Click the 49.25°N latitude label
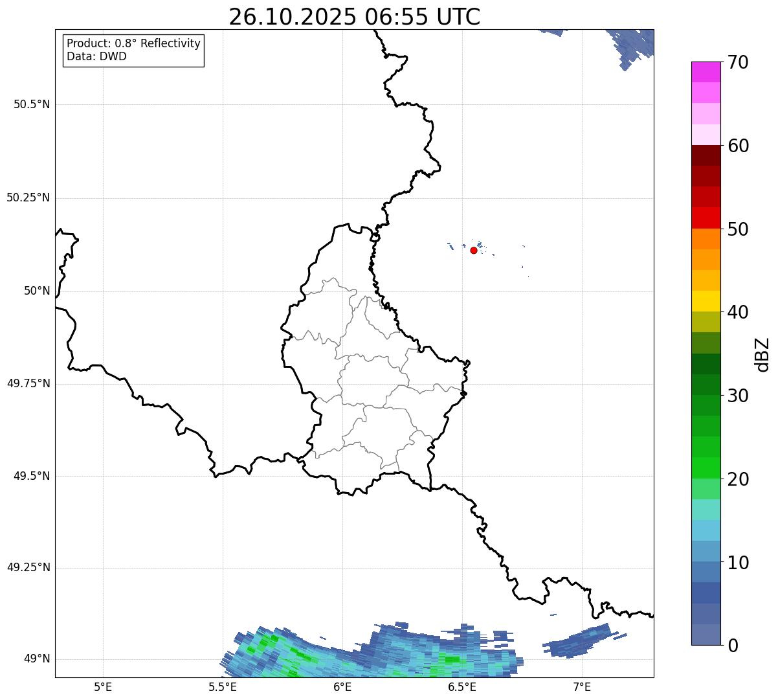 pos(28,567)
